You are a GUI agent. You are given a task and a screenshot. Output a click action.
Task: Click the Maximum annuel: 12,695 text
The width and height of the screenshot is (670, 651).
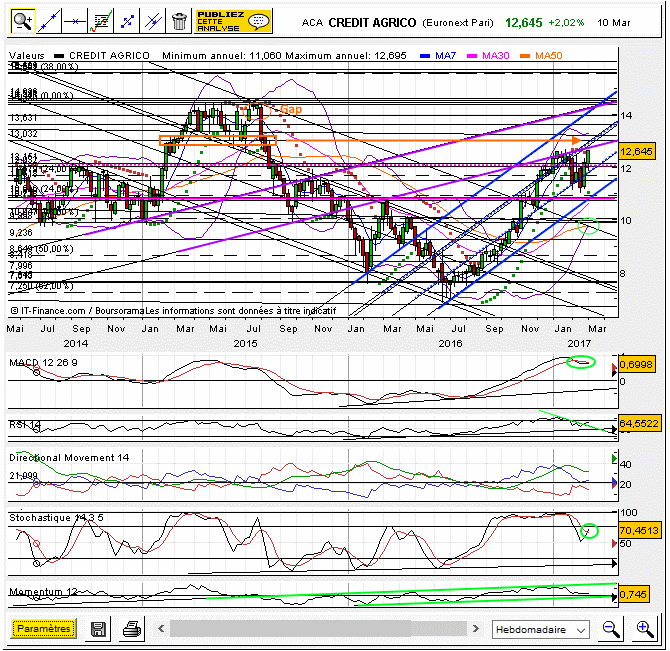[x=346, y=56]
